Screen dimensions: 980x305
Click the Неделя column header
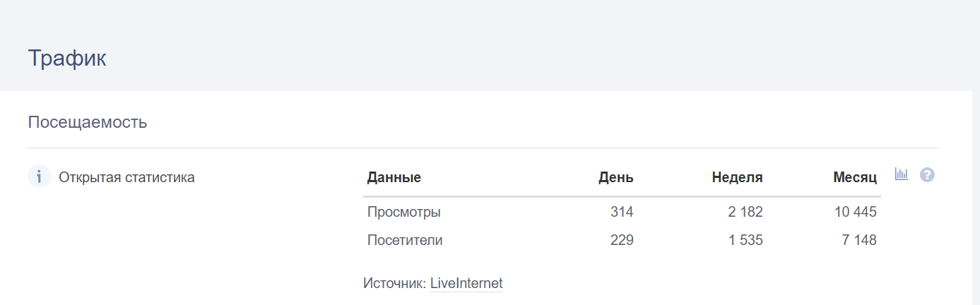737,177
